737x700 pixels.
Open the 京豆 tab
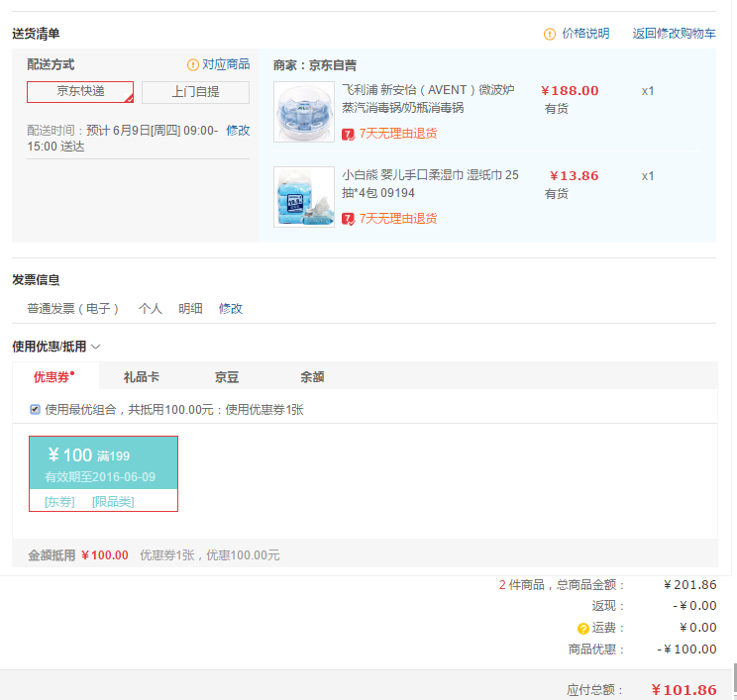[227, 377]
